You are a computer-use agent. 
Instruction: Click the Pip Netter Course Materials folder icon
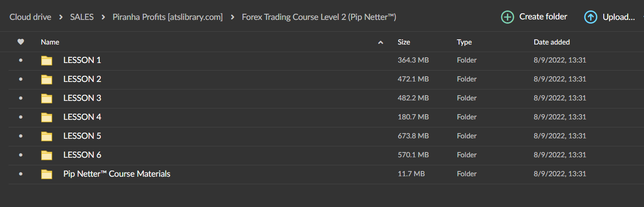[46, 174]
